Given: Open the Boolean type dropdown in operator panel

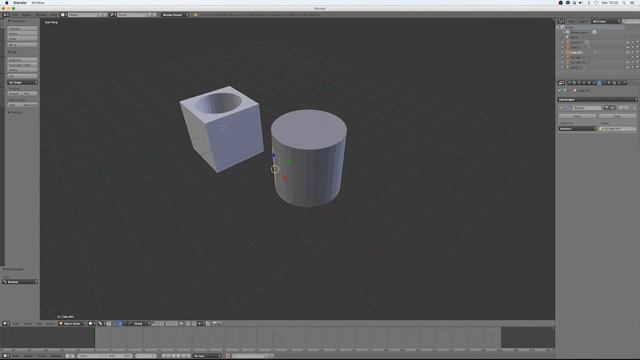Looking at the screenshot, I should click(20, 282).
